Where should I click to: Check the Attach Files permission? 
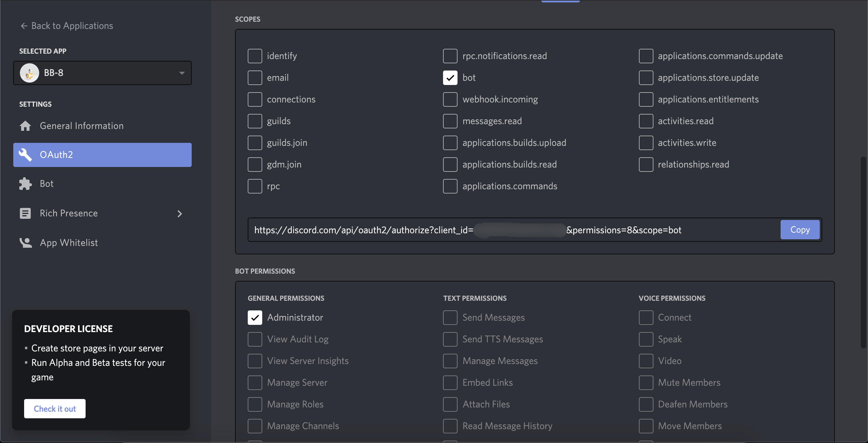click(x=450, y=404)
